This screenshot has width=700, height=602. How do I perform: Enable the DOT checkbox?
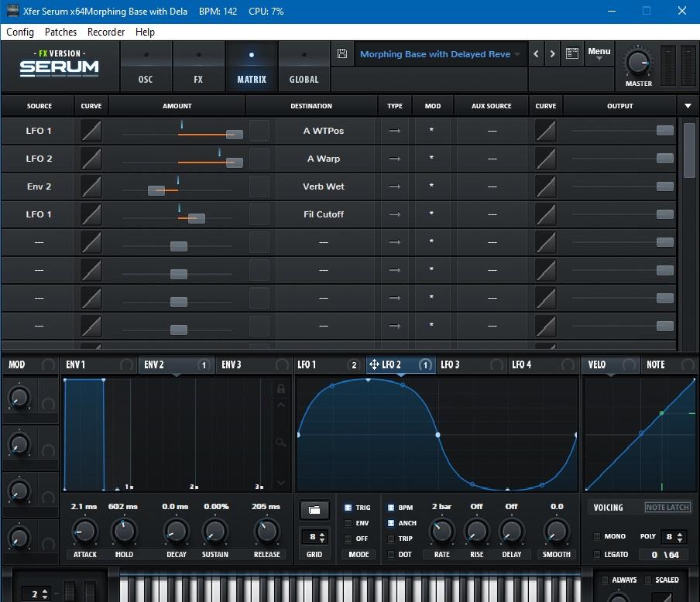[390, 554]
